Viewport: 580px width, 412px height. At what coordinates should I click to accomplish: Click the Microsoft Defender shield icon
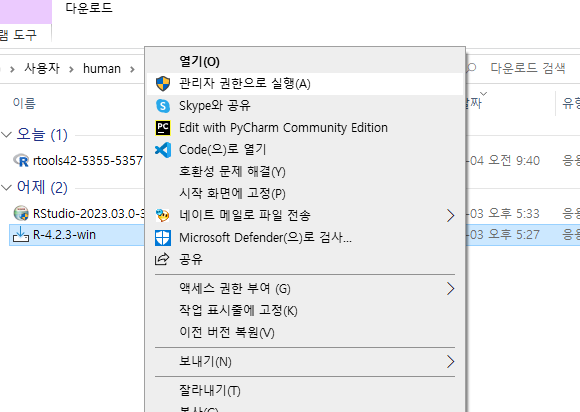point(163,238)
